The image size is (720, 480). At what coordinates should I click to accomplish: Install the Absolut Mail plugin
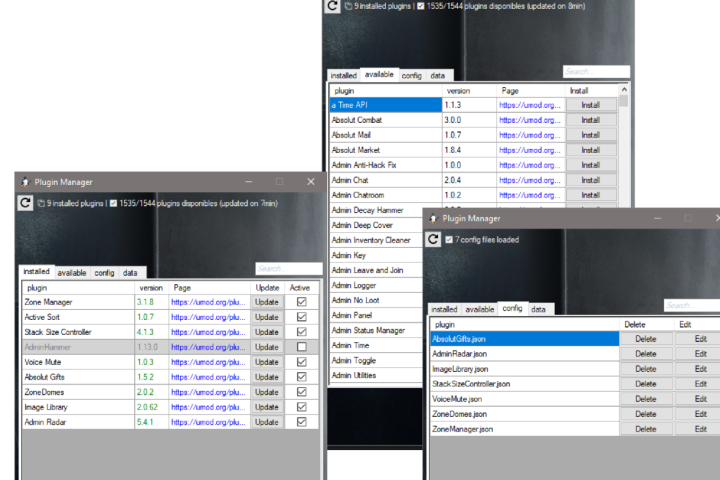pos(590,135)
